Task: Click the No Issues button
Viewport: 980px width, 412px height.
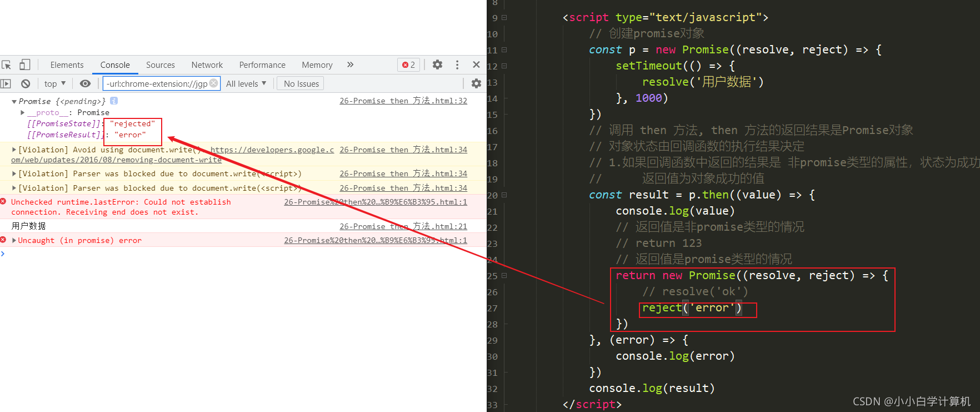Action: (301, 83)
